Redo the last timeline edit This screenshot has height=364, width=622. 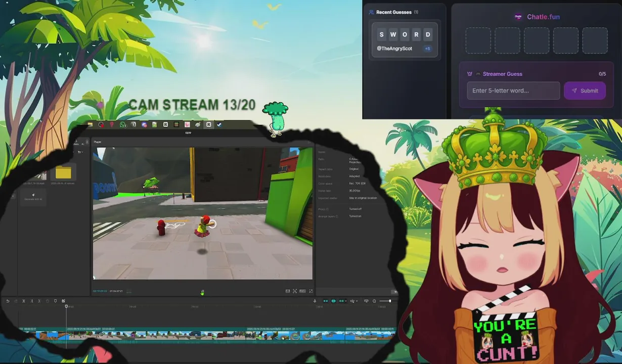point(16,301)
